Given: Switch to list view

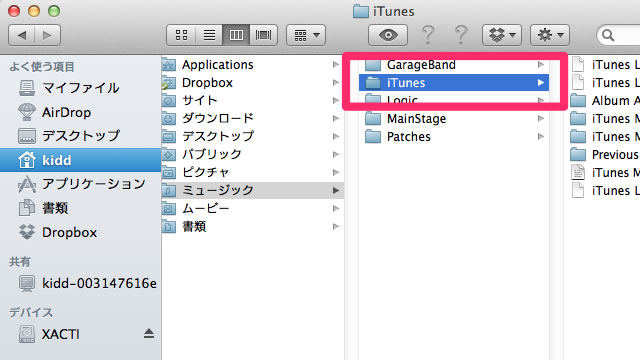Looking at the screenshot, I should [x=209, y=35].
